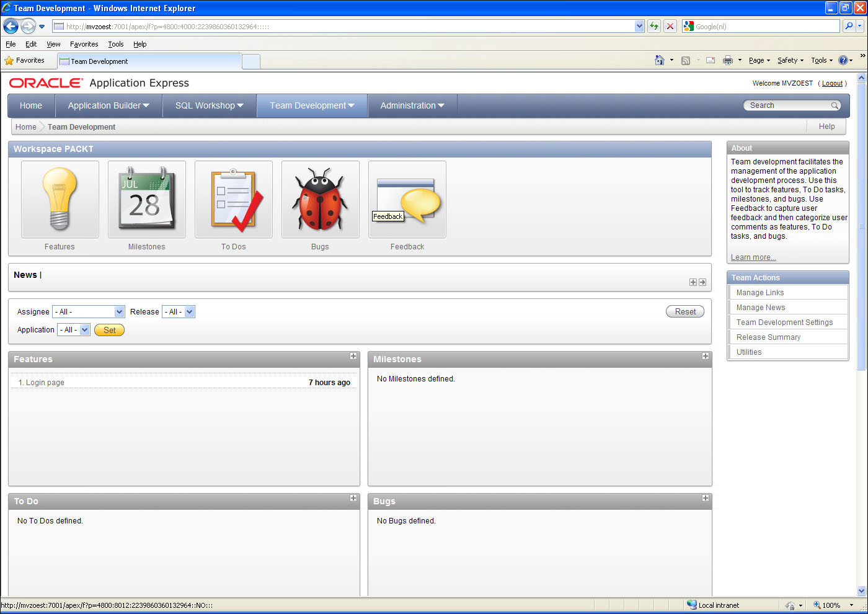Open the Assignee dropdown
The image size is (868, 614).
(89, 312)
